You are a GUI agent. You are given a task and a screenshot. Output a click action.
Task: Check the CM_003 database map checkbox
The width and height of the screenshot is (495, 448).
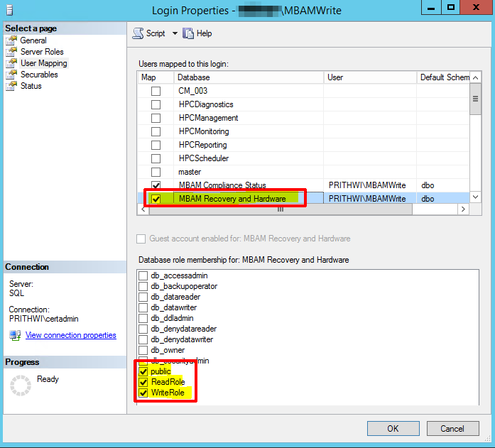point(156,91)
